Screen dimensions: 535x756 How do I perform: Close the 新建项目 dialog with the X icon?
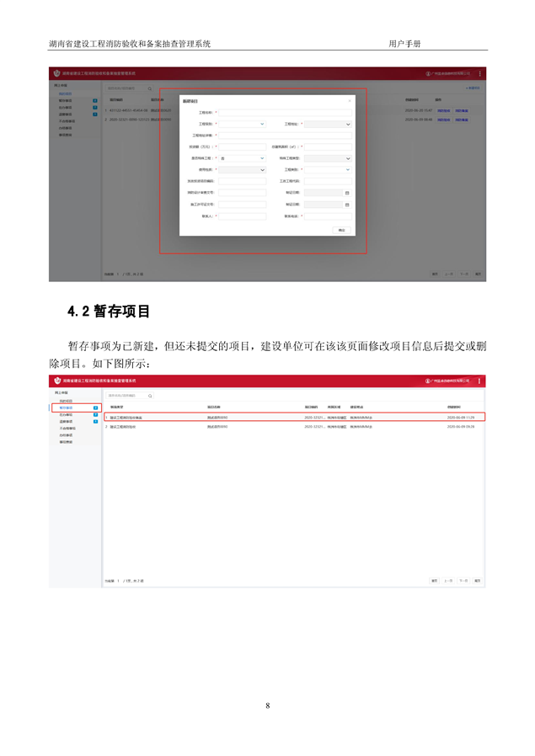(x=350, y=100)
